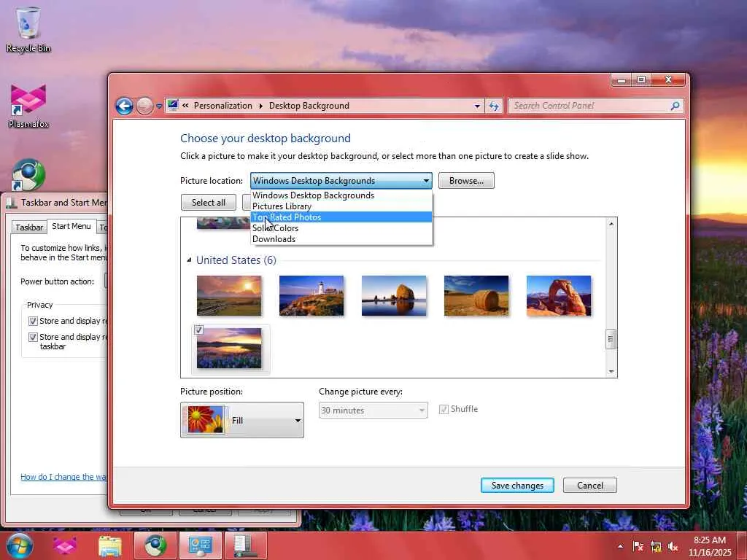
Task: Select the red rock arch wallpaper
Action: (x=559, y=295)
